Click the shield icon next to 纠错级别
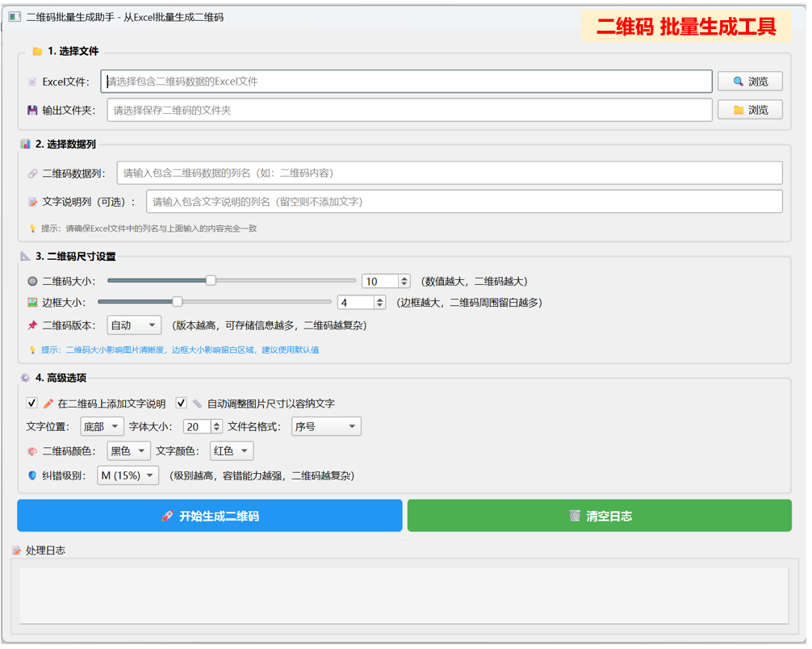 [32, 475]
